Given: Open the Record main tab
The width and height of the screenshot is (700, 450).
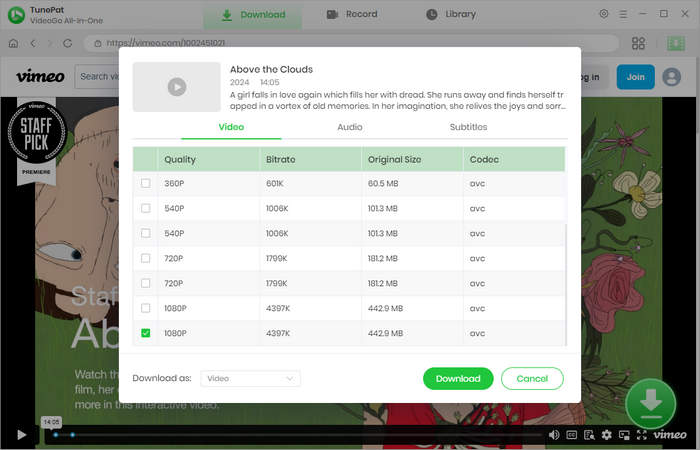Looking at the screenshot, I should (x=352, y=14).
